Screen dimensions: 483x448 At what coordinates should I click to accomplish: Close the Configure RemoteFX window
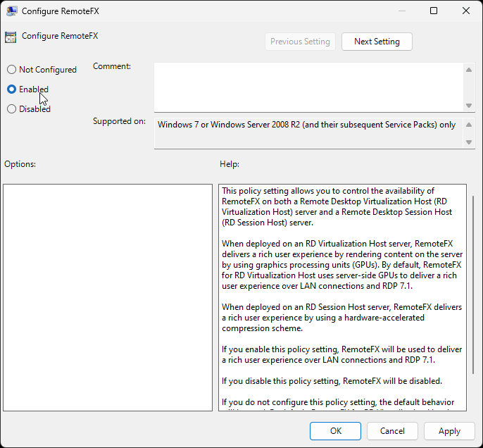click(x=466, y=11)
